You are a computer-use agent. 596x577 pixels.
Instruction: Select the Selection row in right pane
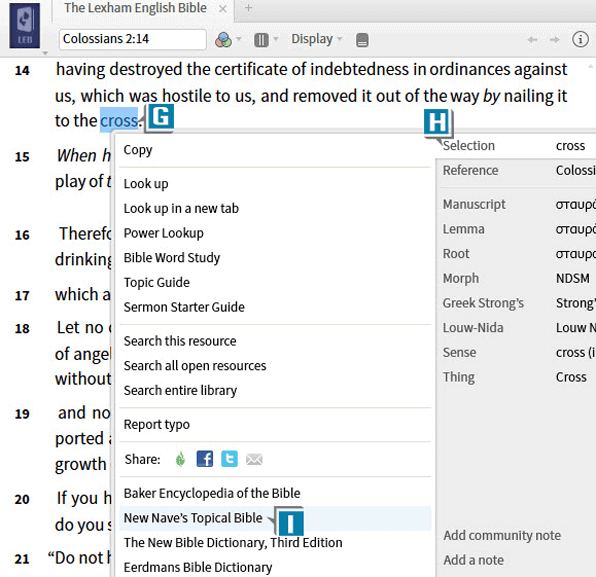tap(516, 146)
